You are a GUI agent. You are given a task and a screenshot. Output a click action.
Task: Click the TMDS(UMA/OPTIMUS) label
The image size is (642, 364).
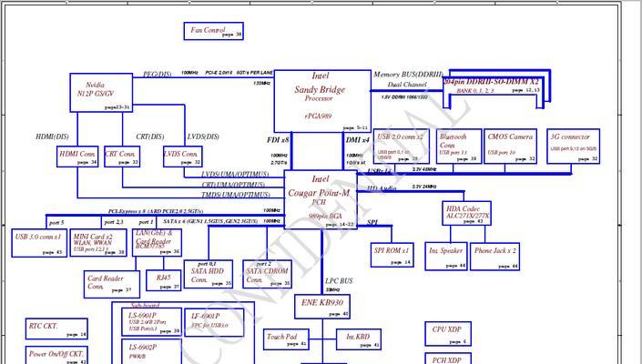236,195
